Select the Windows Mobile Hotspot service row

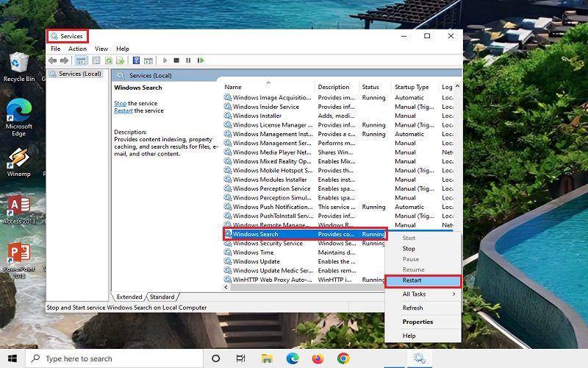[x=338, y=171]
